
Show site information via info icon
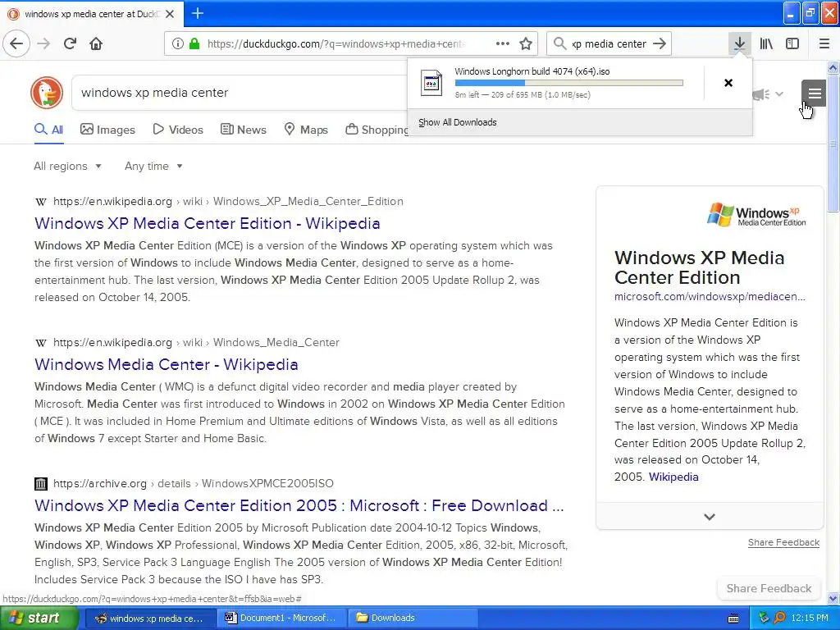tap(178, 44)
